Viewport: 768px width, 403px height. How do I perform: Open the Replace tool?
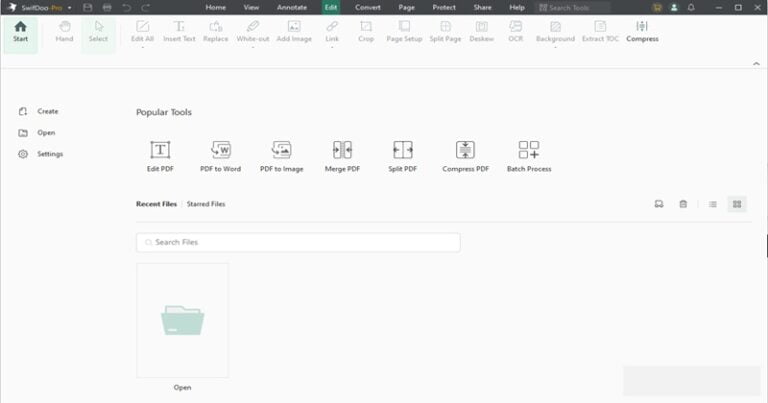tap(216, 31)
